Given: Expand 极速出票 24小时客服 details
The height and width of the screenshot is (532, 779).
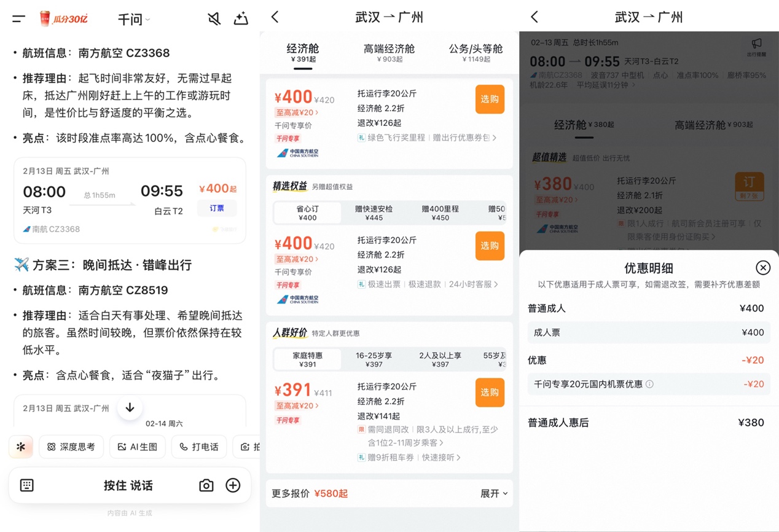Looking at the screenshot, I should click(428, 284).
